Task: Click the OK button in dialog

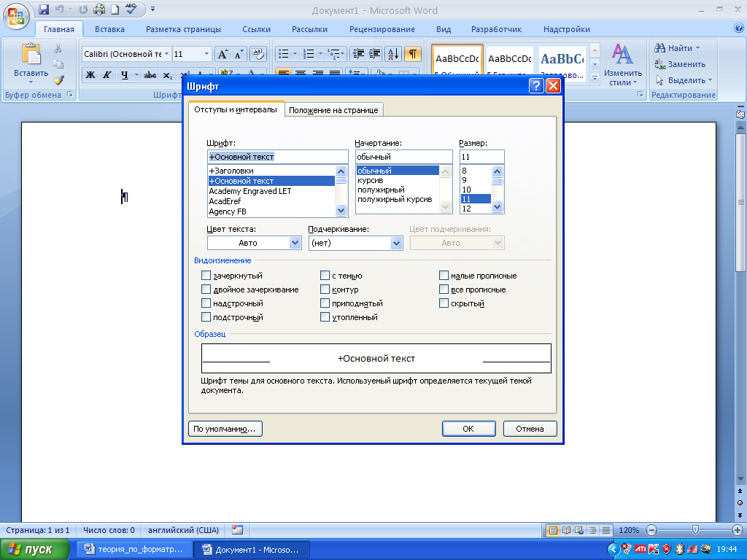Action: 468,429
